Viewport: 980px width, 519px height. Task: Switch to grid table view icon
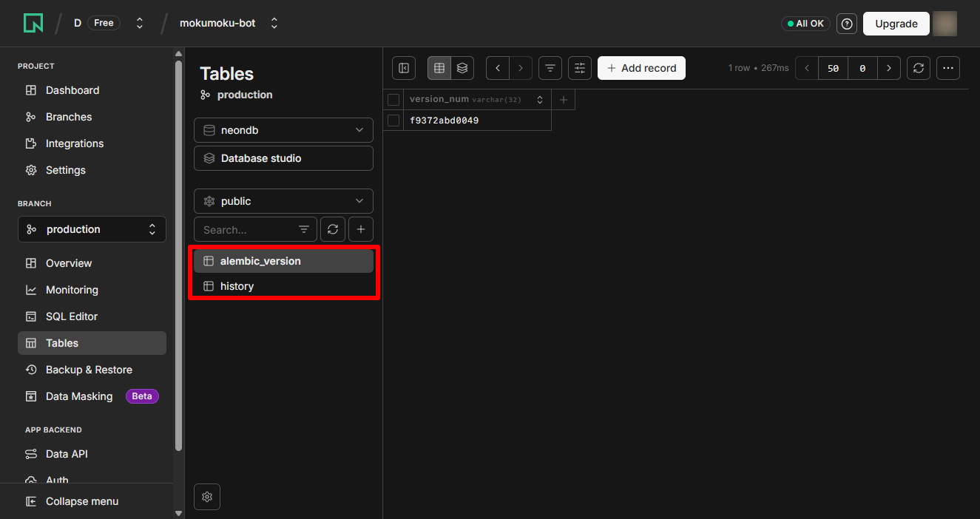(439, 68)
